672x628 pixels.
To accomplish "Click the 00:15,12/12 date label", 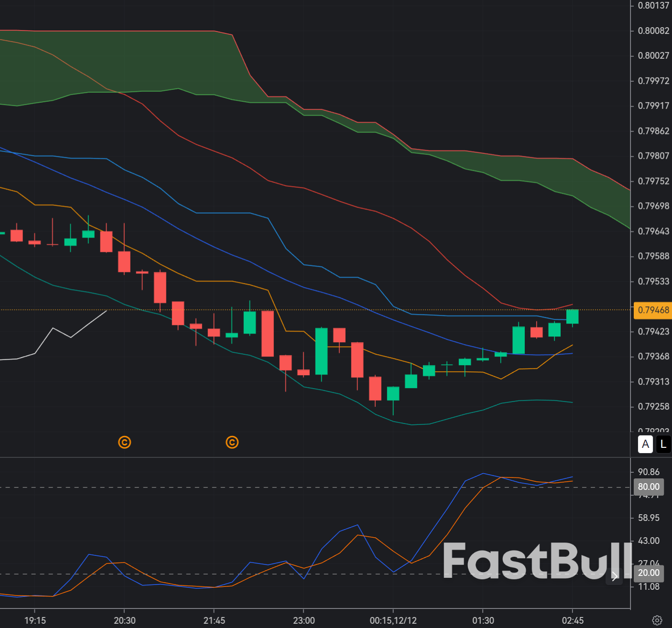I will [x=393, y=620].
